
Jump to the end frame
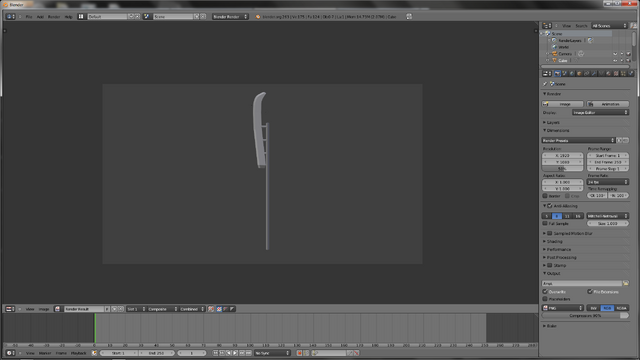(x=248, y=353)
